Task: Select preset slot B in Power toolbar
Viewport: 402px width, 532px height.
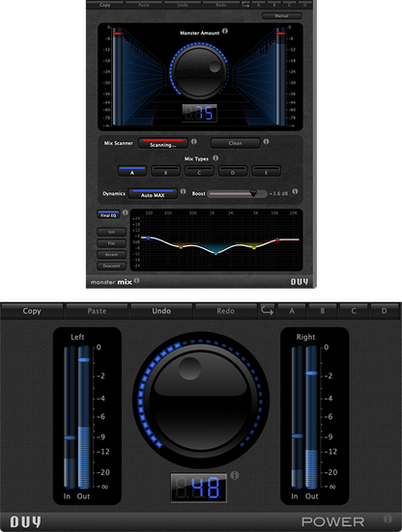Action: pos(323,311)
